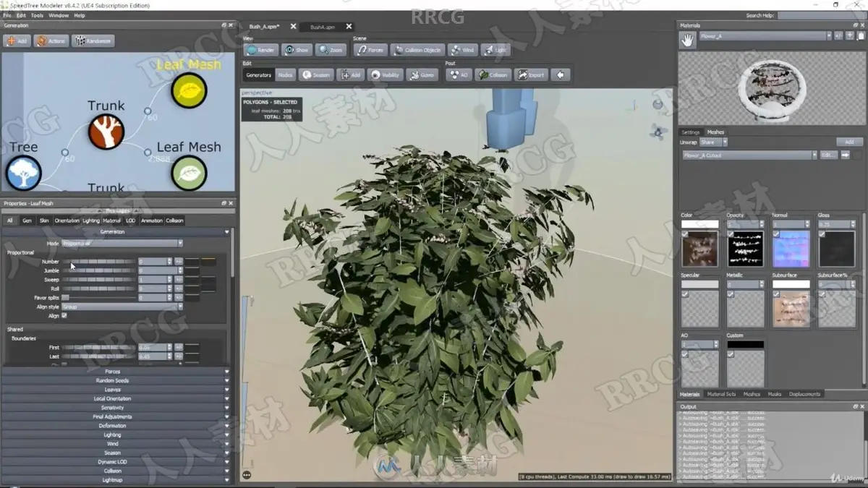Toggle the Color map checkbox
The image size is (868, 488).
click(685, 234)
